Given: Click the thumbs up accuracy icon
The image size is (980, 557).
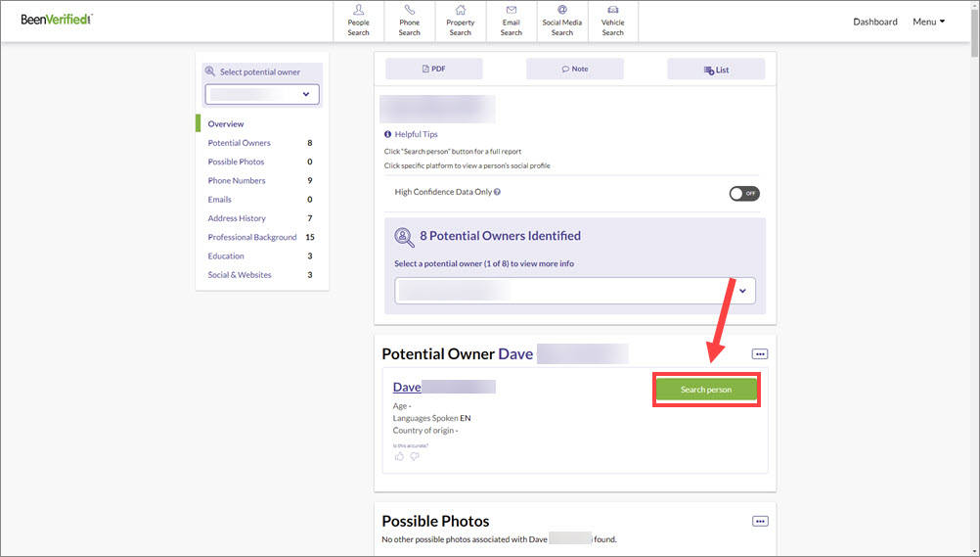Looking at the screenshot, I should tap(399, 456).
